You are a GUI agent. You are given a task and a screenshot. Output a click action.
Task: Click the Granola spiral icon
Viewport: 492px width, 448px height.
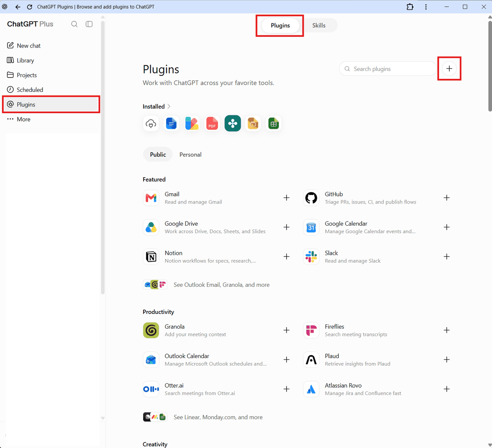(x=151, y=330)
